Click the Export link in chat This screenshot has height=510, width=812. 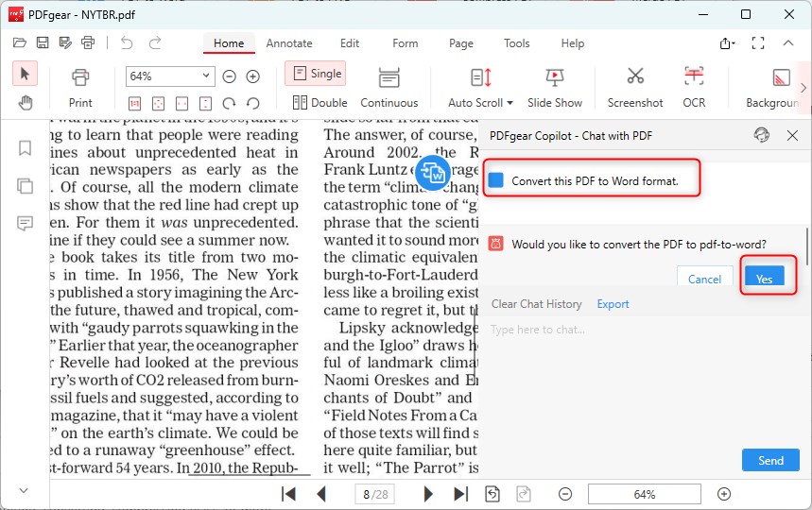tap(613, 304)
